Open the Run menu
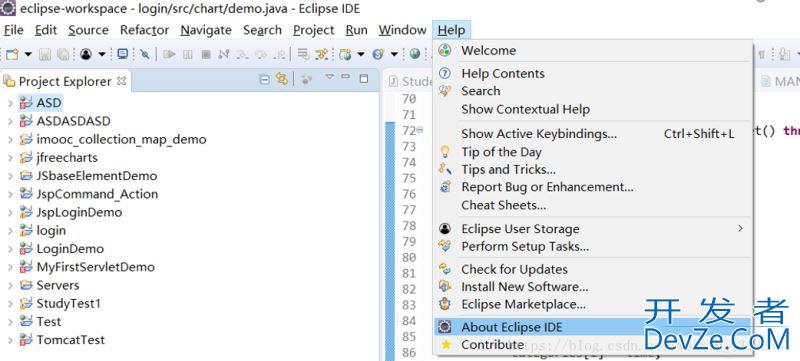 pyautogui.click(x=356, y=30)
